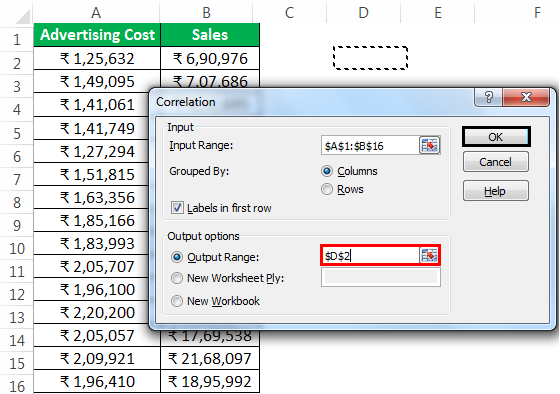560x394 pixels.
Task: Click the Cancel button
Action: (496, 162)
